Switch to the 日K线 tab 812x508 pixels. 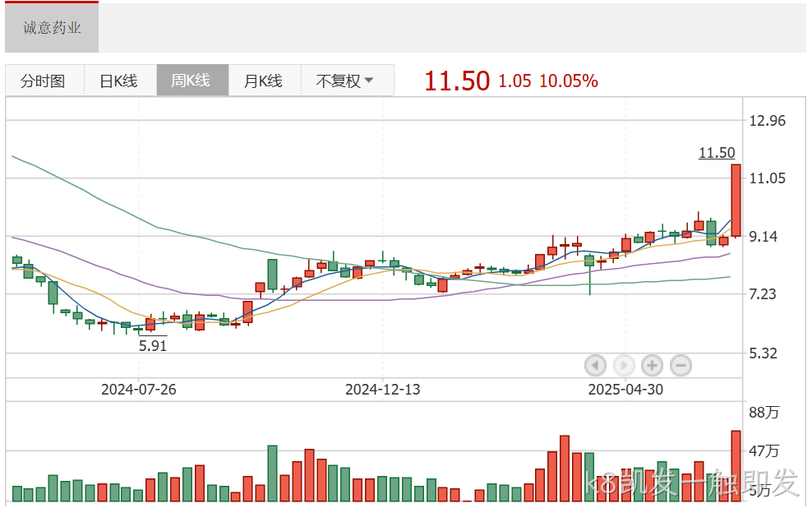coord(118,81)
